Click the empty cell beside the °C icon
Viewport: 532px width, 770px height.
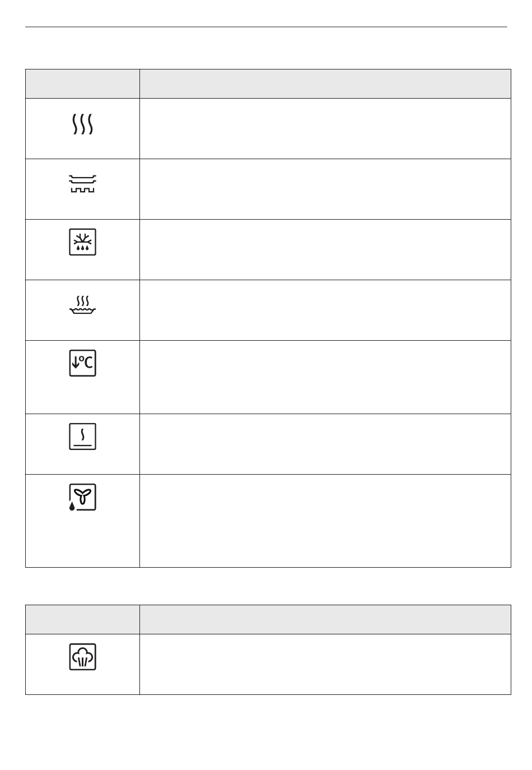coord(325,377)
